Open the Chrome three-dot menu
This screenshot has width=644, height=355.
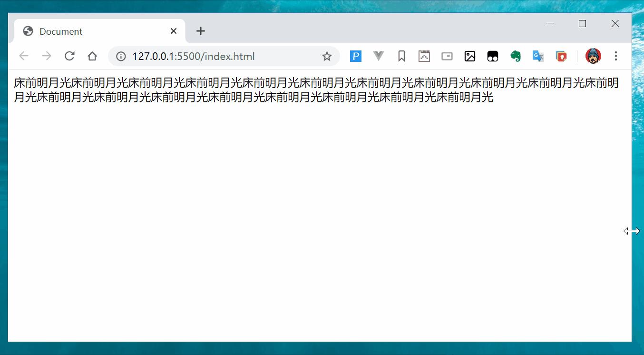point(616,56)
